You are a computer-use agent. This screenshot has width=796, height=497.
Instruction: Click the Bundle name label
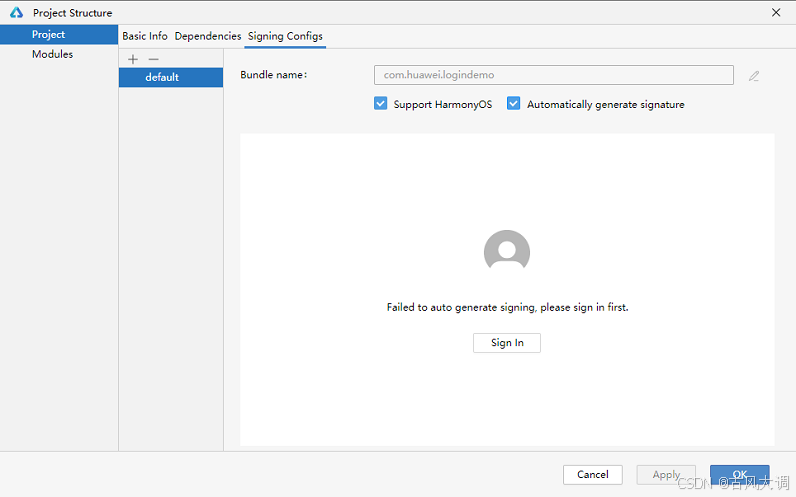pos(274,75)
